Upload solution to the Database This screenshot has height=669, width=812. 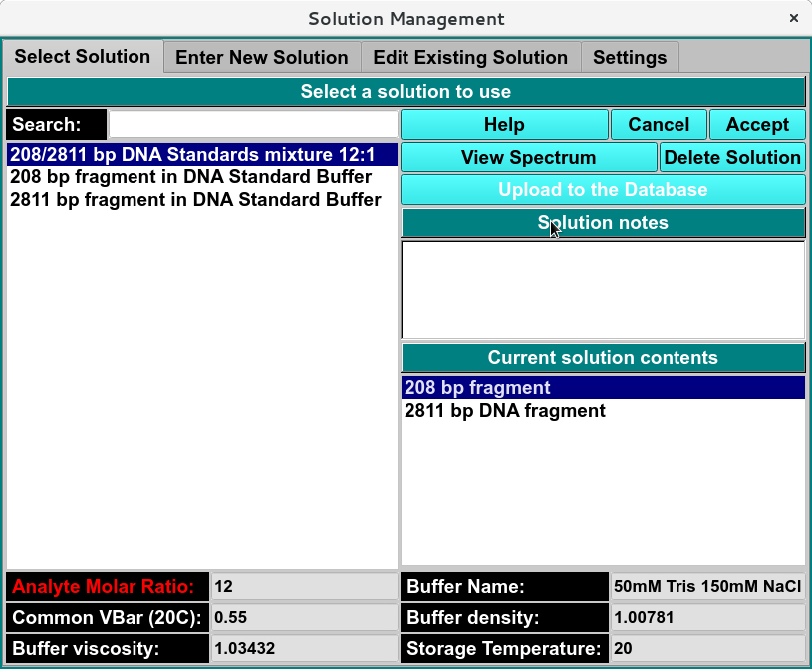(x=603, y=190)
